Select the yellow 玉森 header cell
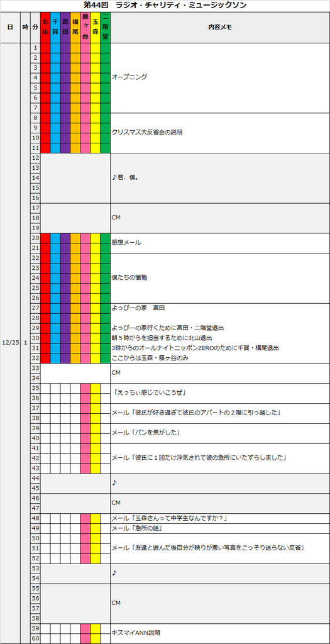This screenshot has height=644, width=330. [95, 27]
